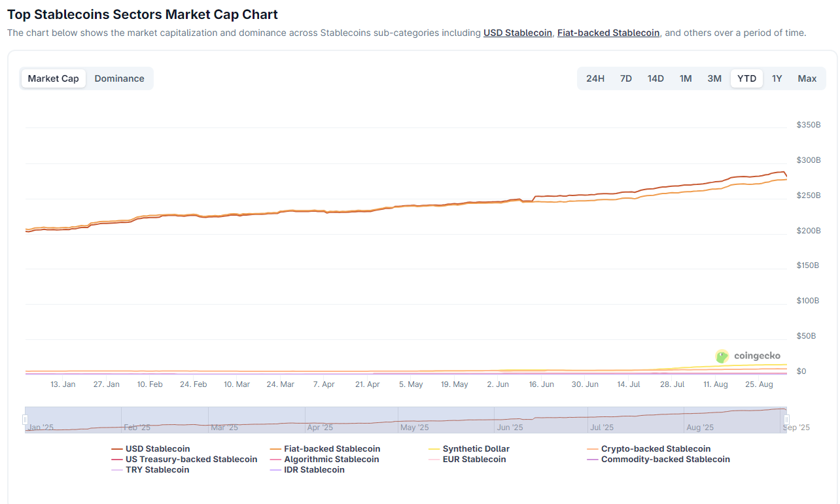Screen dimensions: 840x504
Task: Toggle USD Stablecoin series in legend
Action: pyautogui.click(x=157, y=449)
